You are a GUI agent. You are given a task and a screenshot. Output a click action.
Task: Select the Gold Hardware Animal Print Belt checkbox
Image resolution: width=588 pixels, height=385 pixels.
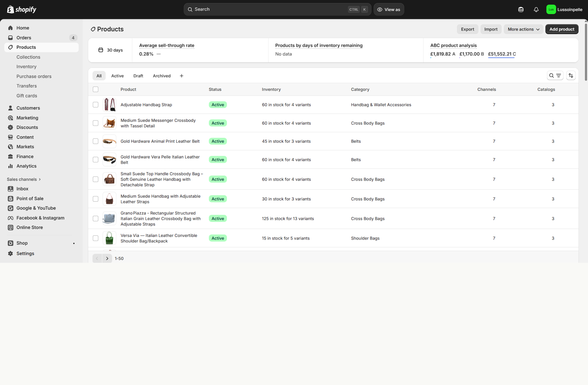tap(96, 141)
